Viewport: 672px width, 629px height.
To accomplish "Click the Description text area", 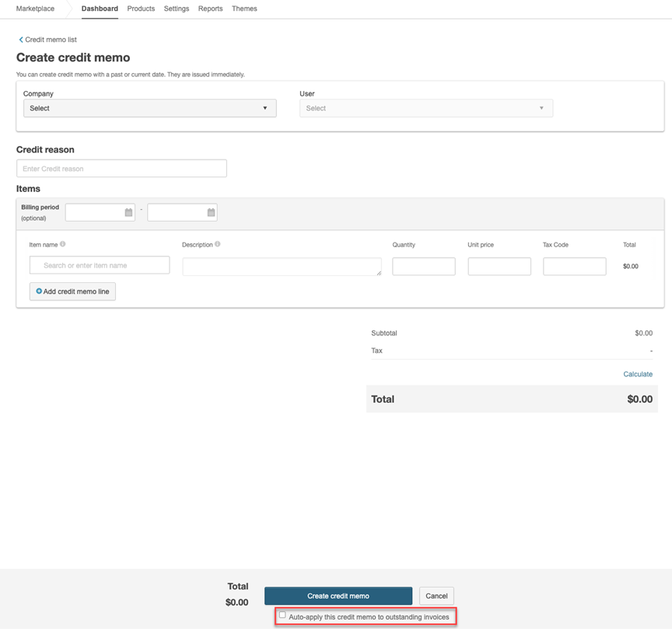I will pyautogui.click(x=282, y=267).
